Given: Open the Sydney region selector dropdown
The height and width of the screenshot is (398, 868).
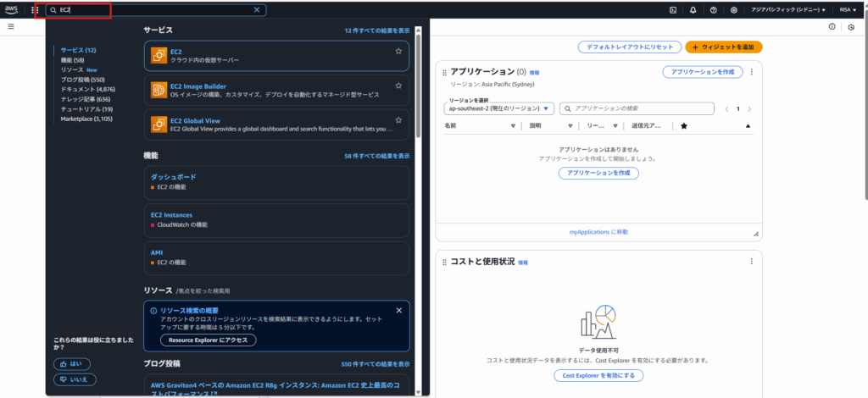Looking at the screenshot, I should (x=788, y=10).
